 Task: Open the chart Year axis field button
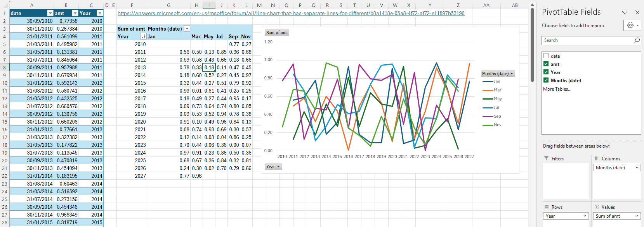pyautogui.click(x=273, y=167)
